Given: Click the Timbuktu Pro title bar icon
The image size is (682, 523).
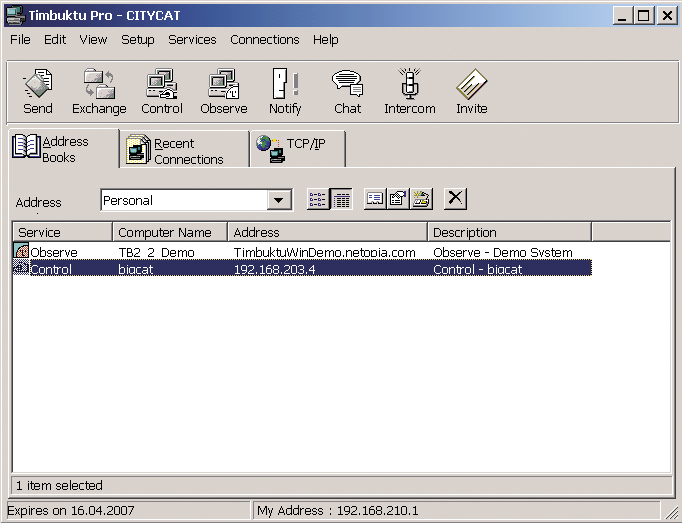Looking at the screenshot, I should (x=14, y=15).
